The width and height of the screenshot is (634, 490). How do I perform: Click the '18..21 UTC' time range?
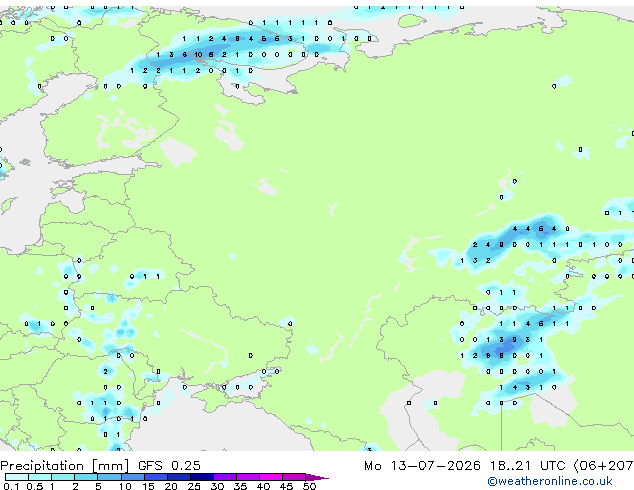[527, 466]
